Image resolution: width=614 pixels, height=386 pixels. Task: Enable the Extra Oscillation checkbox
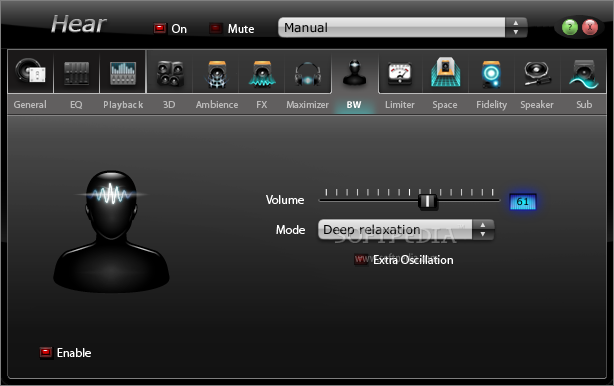coord(361,260)
